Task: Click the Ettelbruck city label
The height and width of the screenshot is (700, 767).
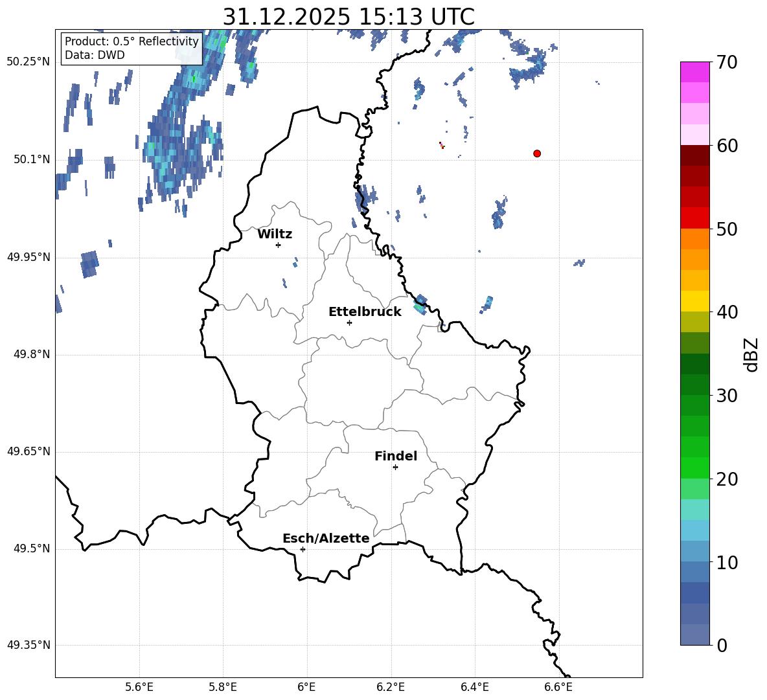Action: click(365, 312)
